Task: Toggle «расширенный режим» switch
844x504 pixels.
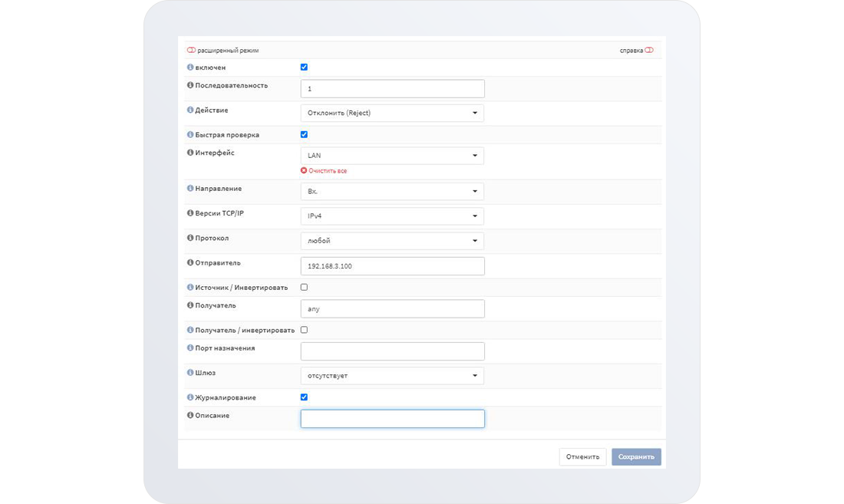Action: (191, 51)
